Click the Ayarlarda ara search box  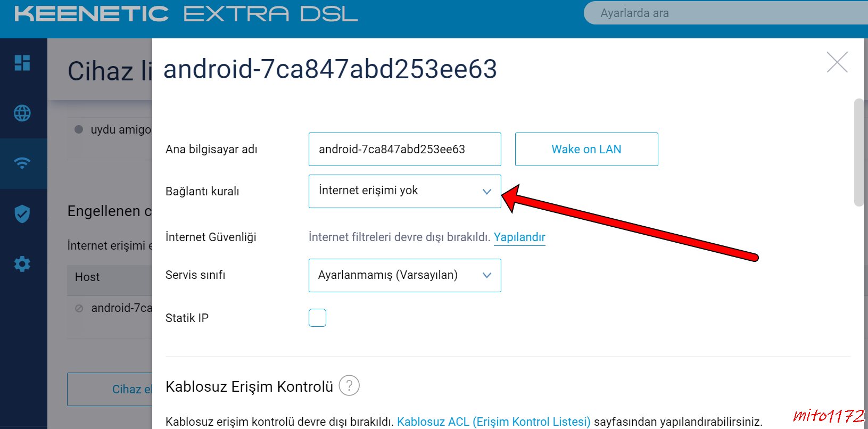pos(726,13)
